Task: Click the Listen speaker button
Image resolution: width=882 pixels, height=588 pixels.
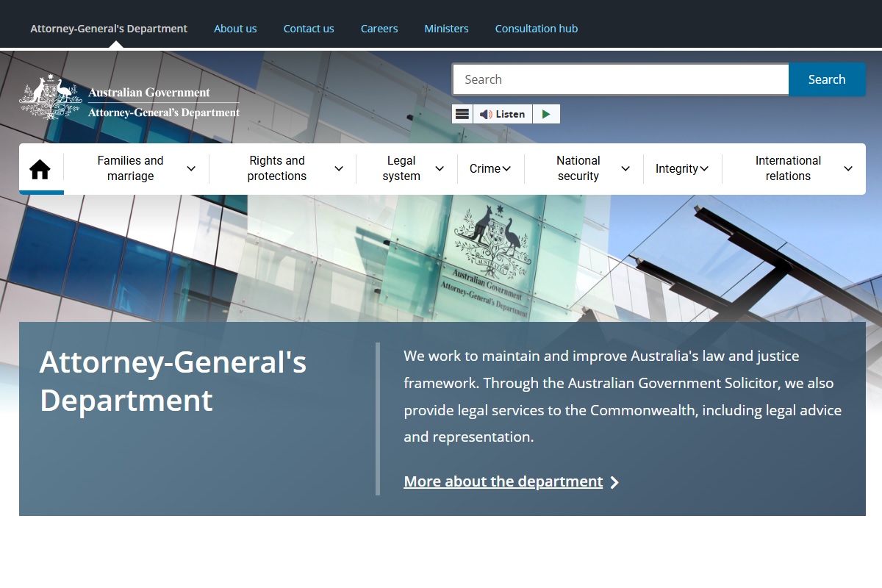Action: point(503,114)
